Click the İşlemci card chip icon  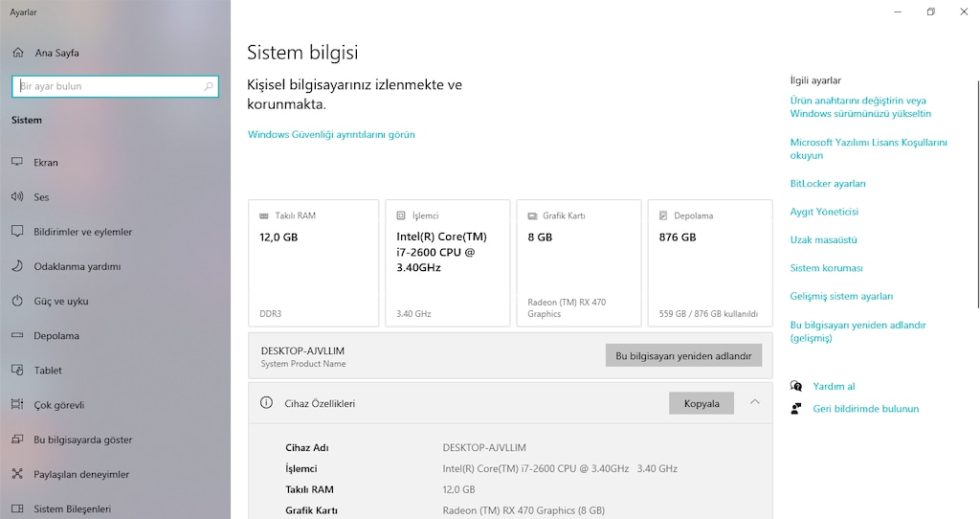point(401,215)
